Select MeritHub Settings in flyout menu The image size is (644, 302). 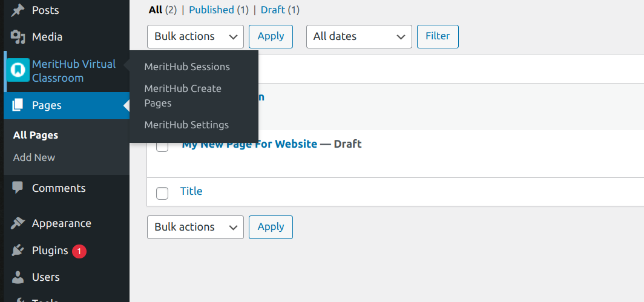tap(186, 125)
